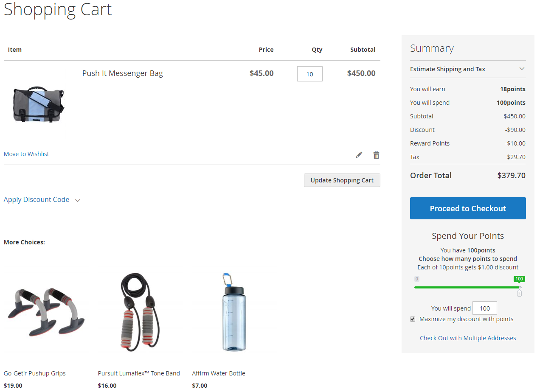Click Update Shopping Cart button
The height and width of the screenshot is (392, 537).
click(x=342, y=180)
